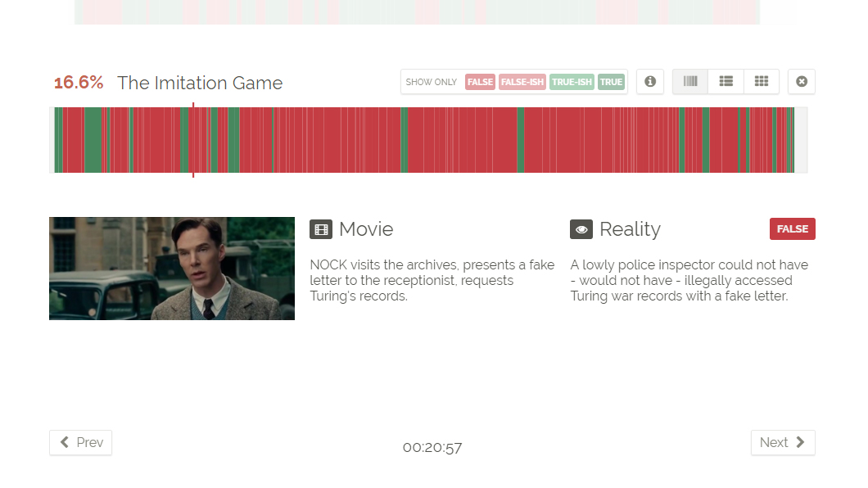The width and height of the screenshot is (868, 488).
Task: Filter scenes to show only FALSE-ISH
Action: point(522,82)
